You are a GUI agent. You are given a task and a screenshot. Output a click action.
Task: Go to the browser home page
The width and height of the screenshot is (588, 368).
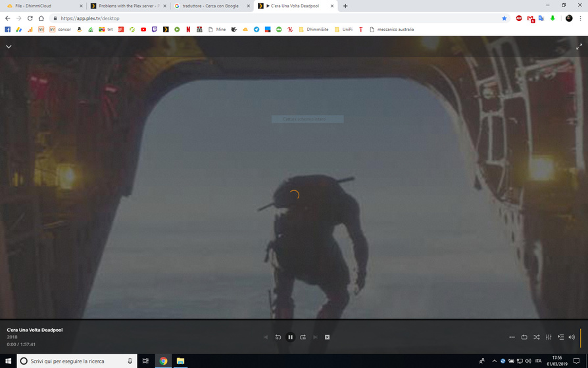click(41, 18)
